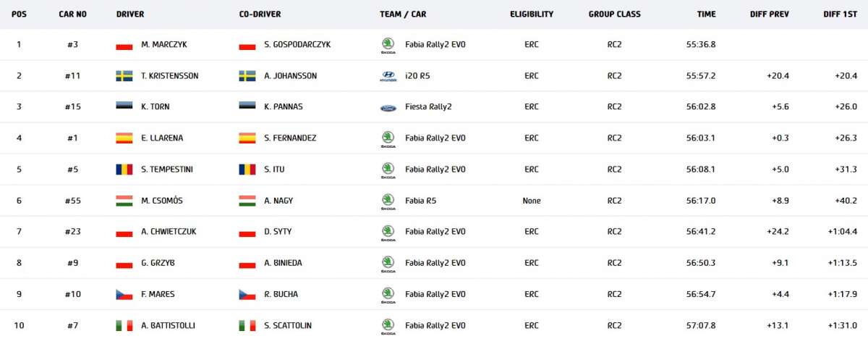Click driver name G. Grzyb
The image size is (868, 339).
click(159, 263)
